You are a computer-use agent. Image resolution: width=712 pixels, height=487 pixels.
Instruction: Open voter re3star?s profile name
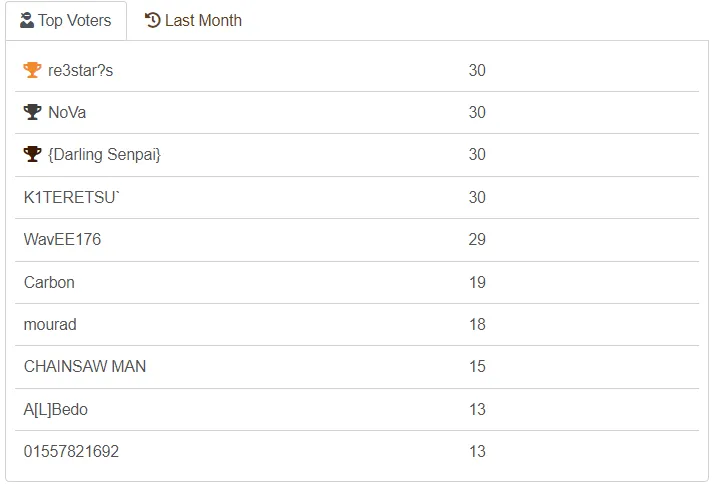[80, 70]
